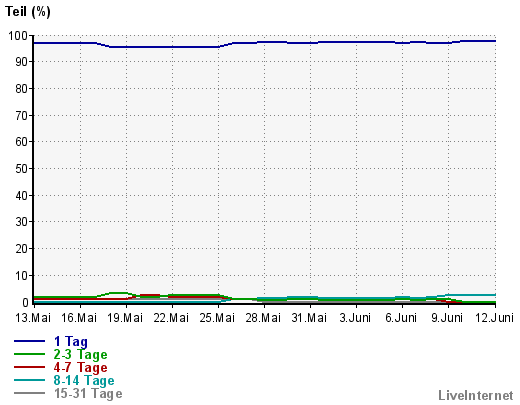This screenshot has height=405, width=520.
Task: Click the '50' y-axis value label
Action: click(22, 169)
